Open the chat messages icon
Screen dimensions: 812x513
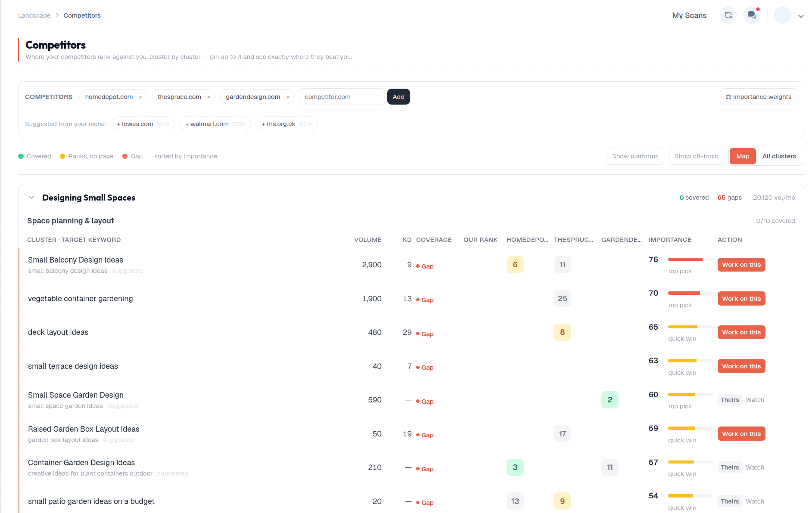point(752,15)
